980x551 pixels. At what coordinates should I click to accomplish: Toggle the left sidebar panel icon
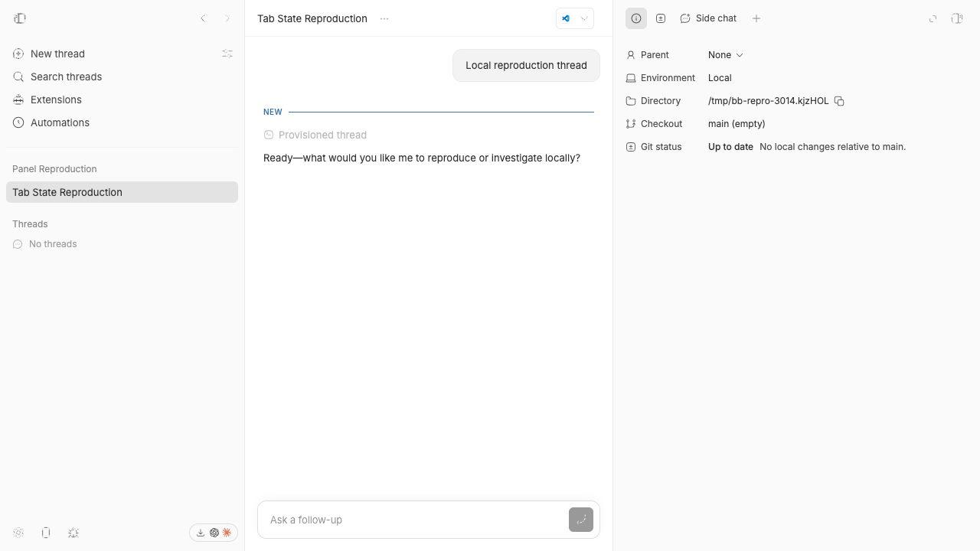(x=20, y=18)
